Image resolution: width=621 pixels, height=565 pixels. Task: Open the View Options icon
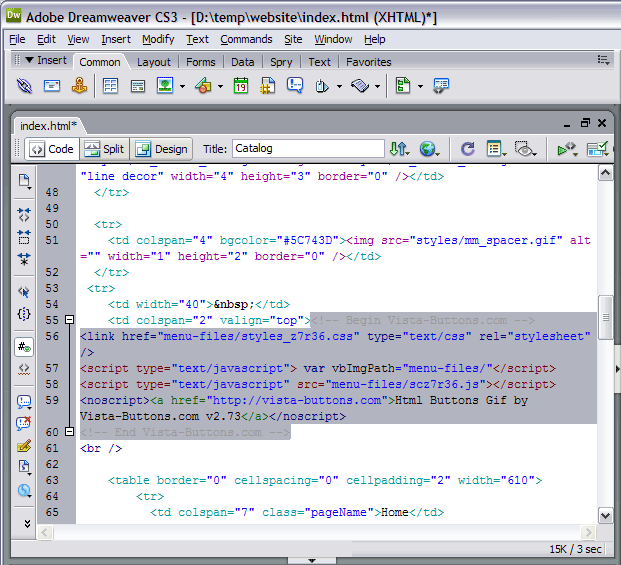(x=495, y=149)
